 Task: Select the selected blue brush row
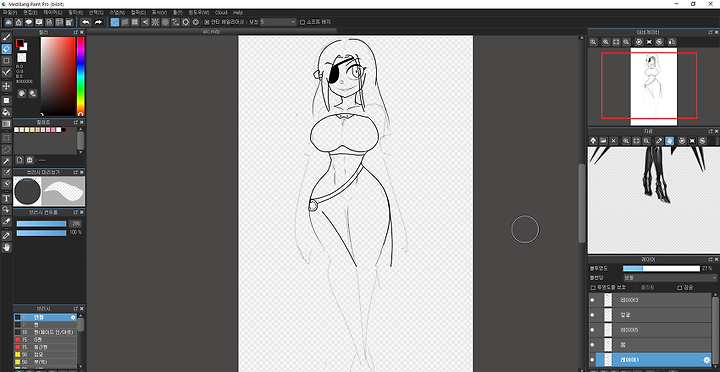45,317
